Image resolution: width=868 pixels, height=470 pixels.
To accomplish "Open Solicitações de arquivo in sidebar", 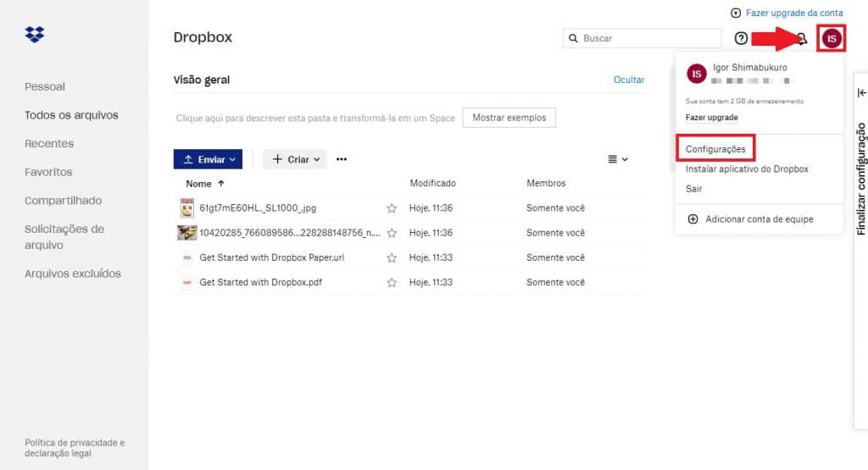I will tap(64, 236).
